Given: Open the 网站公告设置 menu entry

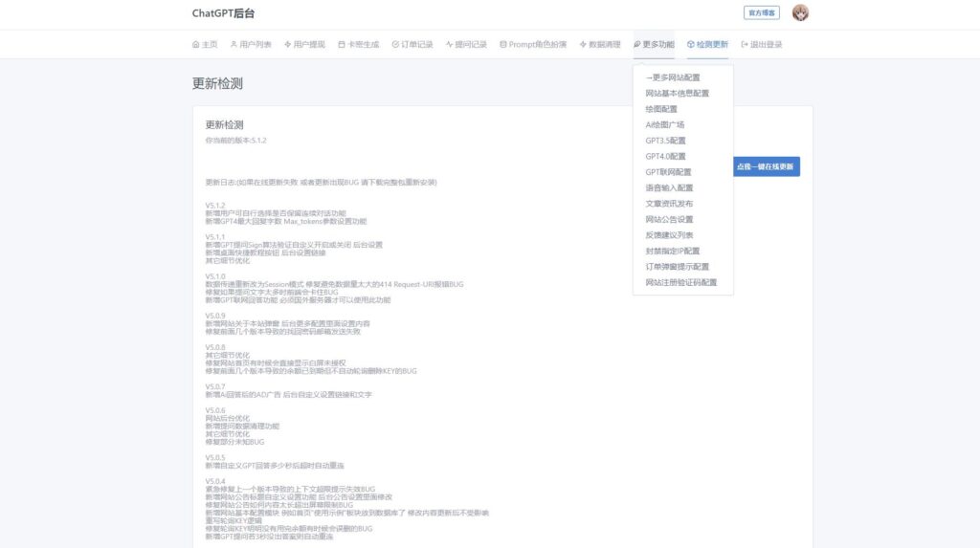Looking at the screenshot, I should 669,219.
